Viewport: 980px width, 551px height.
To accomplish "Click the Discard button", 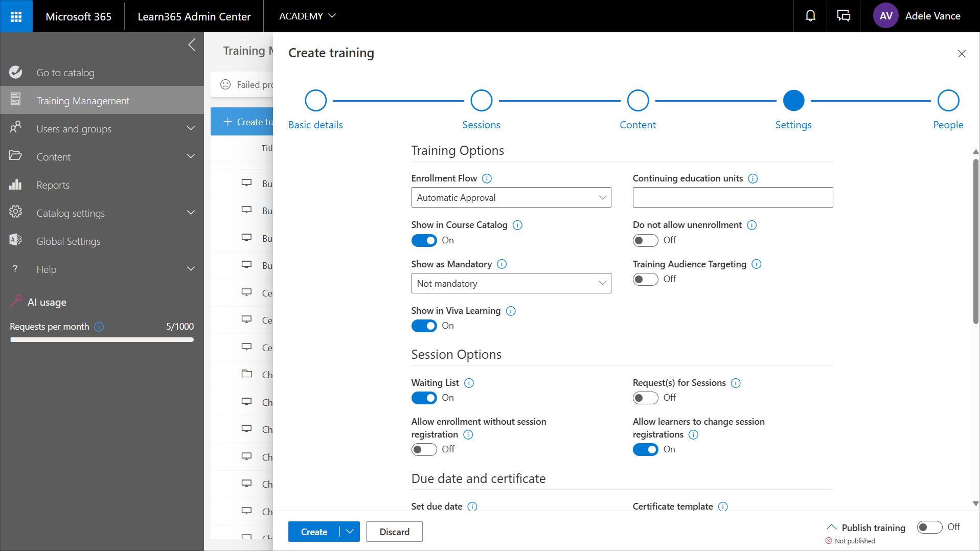I will tap(394, 532).
